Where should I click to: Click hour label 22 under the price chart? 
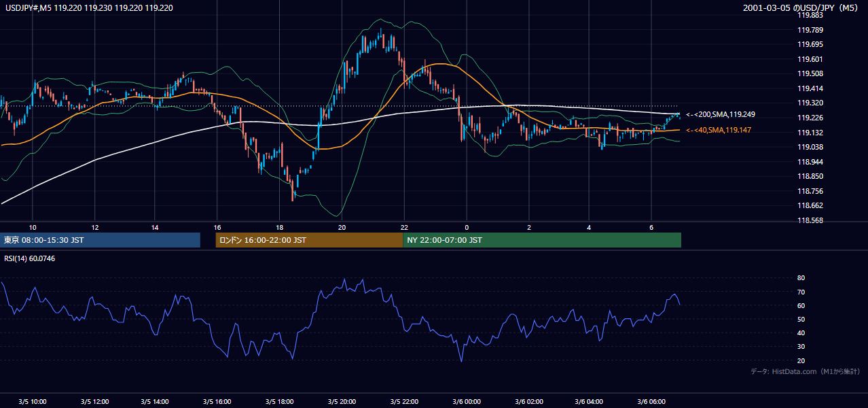tap(404, 227)
